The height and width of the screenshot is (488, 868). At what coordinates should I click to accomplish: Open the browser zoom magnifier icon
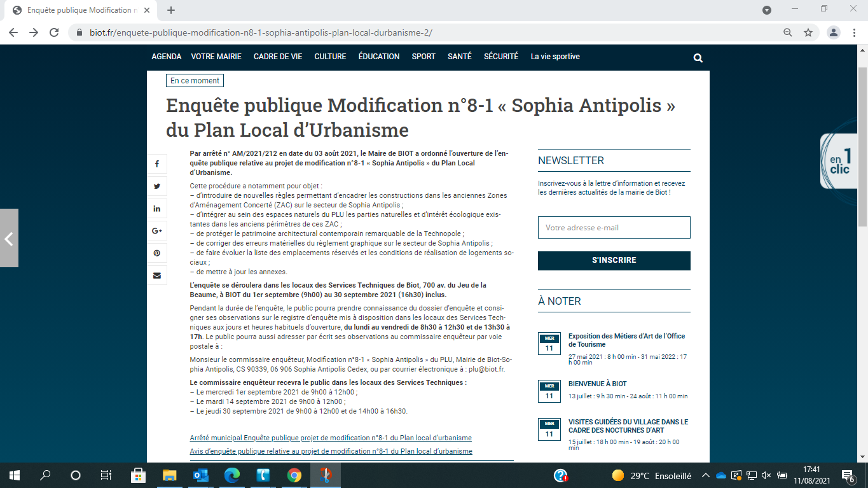788,32
